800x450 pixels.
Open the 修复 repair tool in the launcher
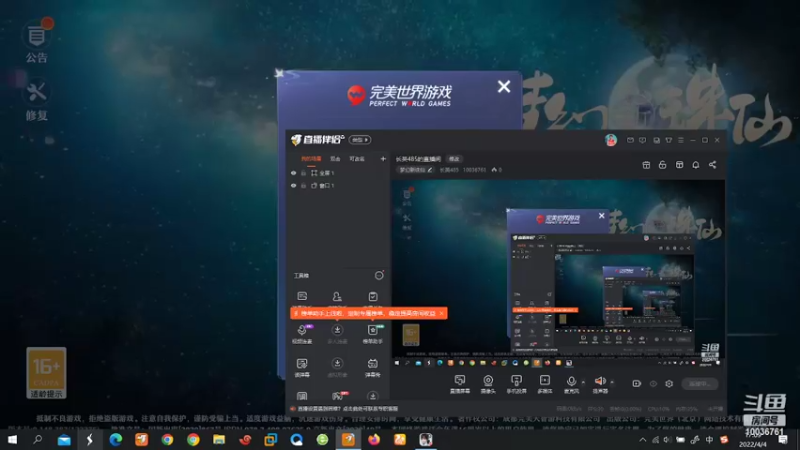37,101
